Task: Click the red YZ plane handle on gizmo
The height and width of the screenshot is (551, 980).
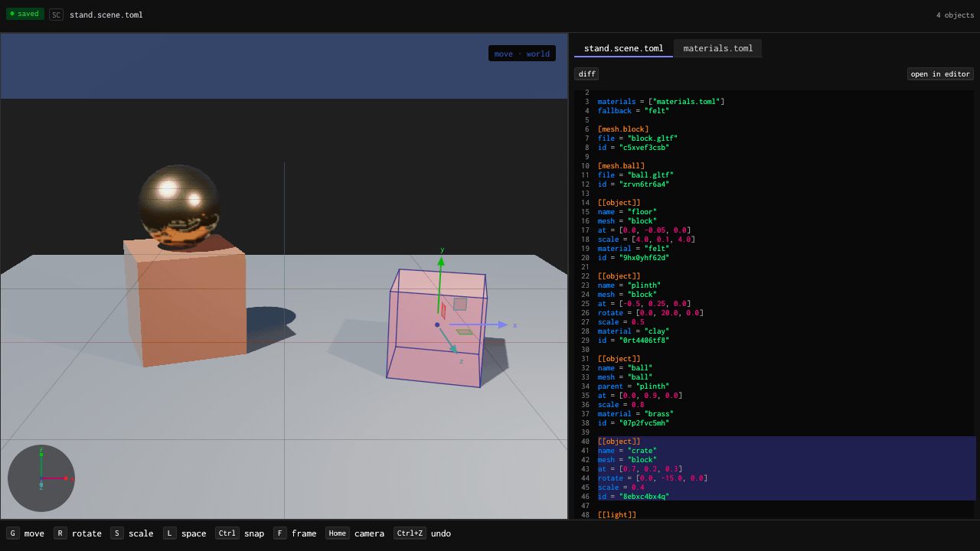Action: point(443,311)
